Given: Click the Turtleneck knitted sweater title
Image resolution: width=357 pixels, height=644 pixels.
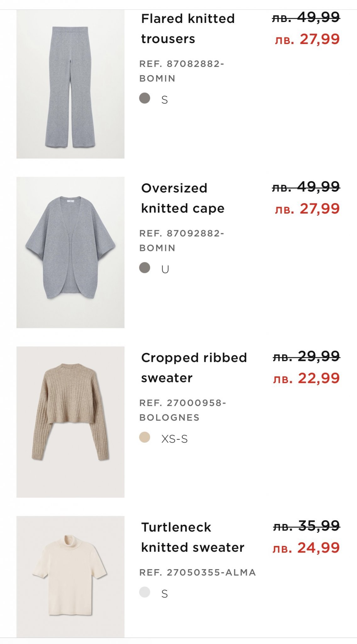Looking at the screenshot, I should click(x=192, y=537).
